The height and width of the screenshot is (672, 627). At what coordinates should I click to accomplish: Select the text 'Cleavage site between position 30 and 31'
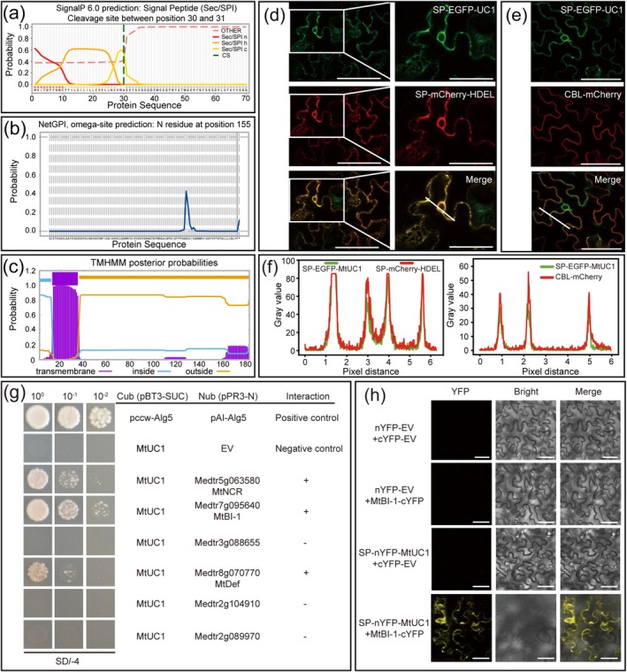pos(146,18)
